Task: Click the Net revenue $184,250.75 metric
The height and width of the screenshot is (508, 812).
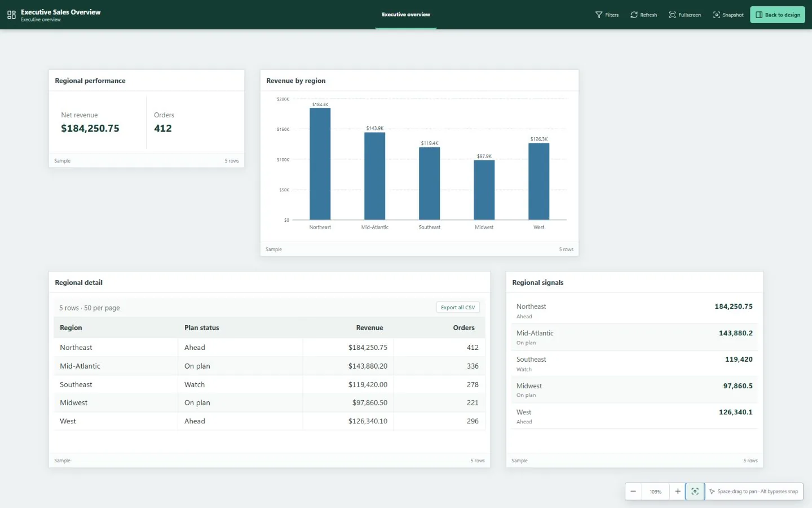Action: [x=90, y=122]
